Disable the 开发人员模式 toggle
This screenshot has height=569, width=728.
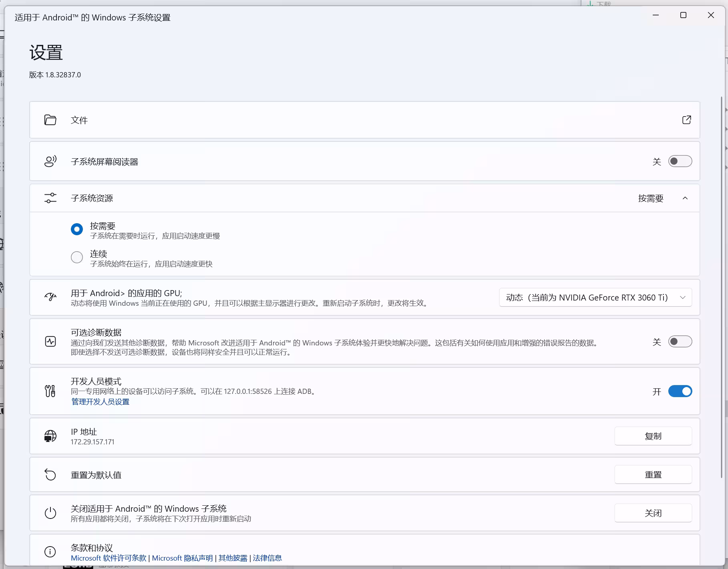point(680,391)
